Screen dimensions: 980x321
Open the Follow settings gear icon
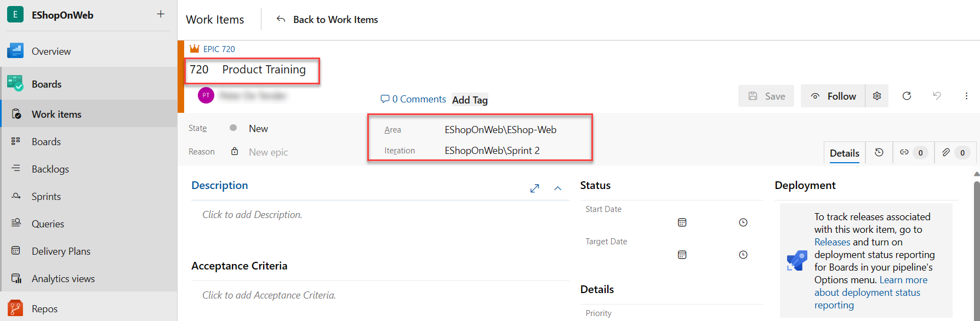[877, 96]
